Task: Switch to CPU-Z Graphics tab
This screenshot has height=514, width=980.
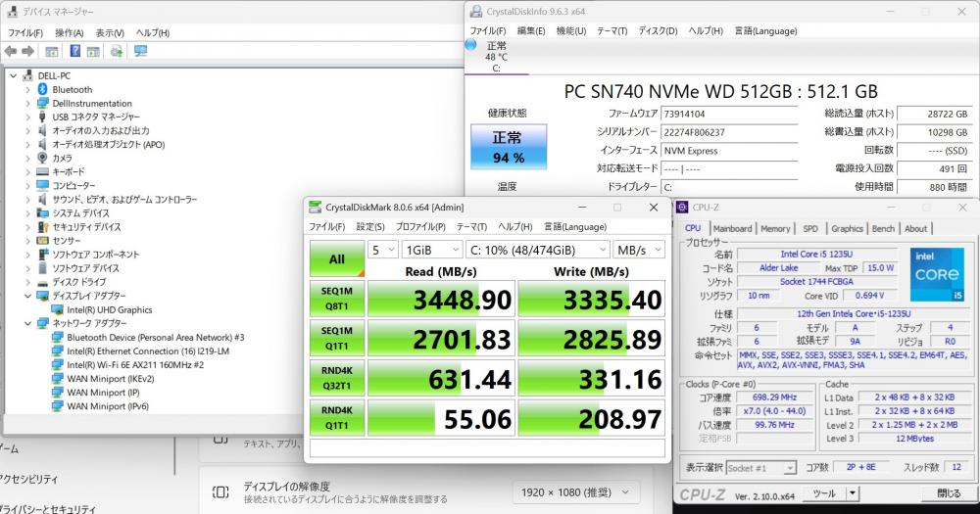Action: (847, 228)
